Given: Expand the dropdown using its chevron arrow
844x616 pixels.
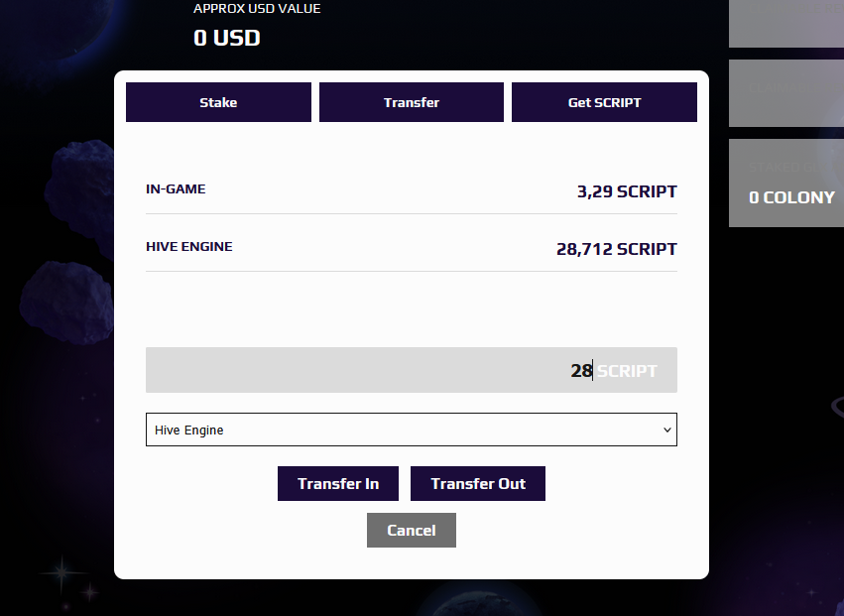Looking at the screenshot, I should coord(667,430).
